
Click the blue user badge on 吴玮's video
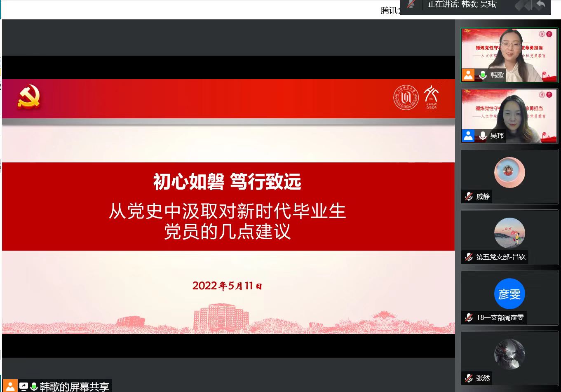[468, 136]
